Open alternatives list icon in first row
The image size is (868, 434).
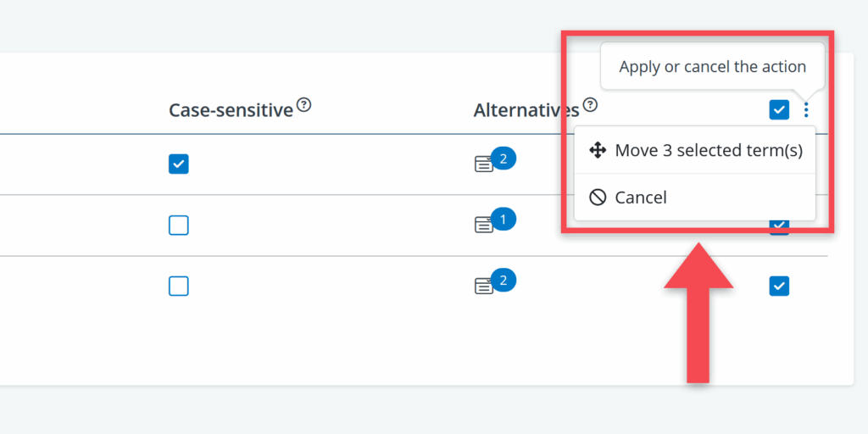484,164
